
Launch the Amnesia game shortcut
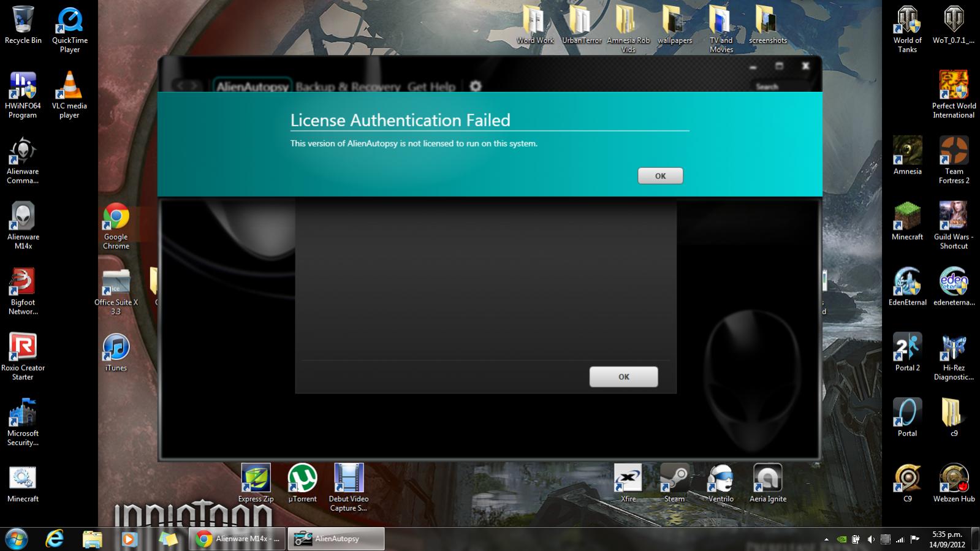[x=907, y=156]
